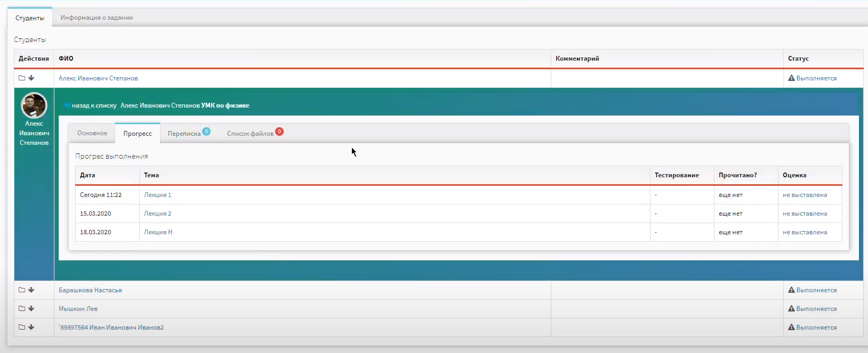Image resolution: width=868 pixels, height=353 pixels.
Task: Click warning icon in Иван Иванович Иванов2 status
Action: [x=791, y=327]
